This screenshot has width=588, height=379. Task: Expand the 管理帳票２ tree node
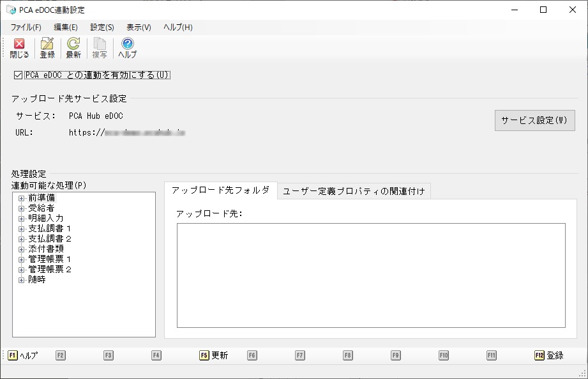coord(22,270)
